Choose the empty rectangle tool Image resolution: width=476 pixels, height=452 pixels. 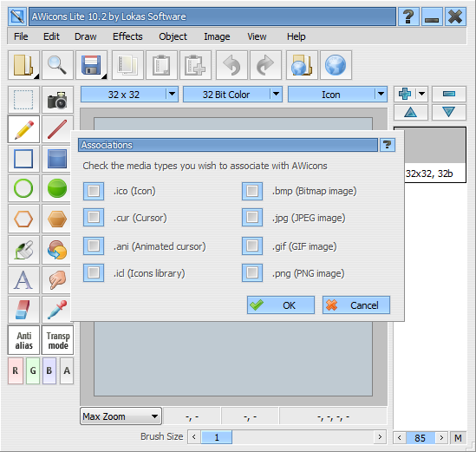23,159
